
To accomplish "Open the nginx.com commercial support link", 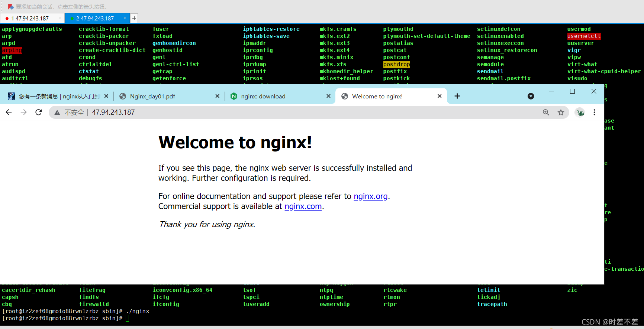I will point(303,206).
